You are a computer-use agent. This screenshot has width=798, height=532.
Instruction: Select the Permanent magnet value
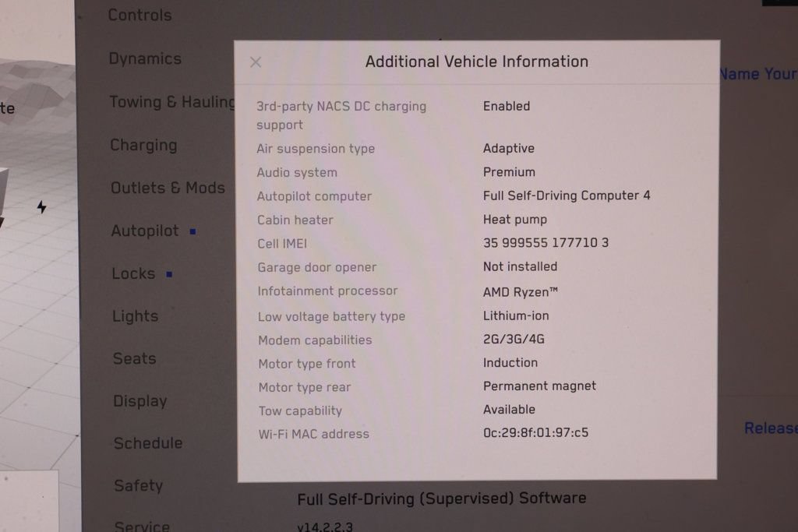(539, 386)
